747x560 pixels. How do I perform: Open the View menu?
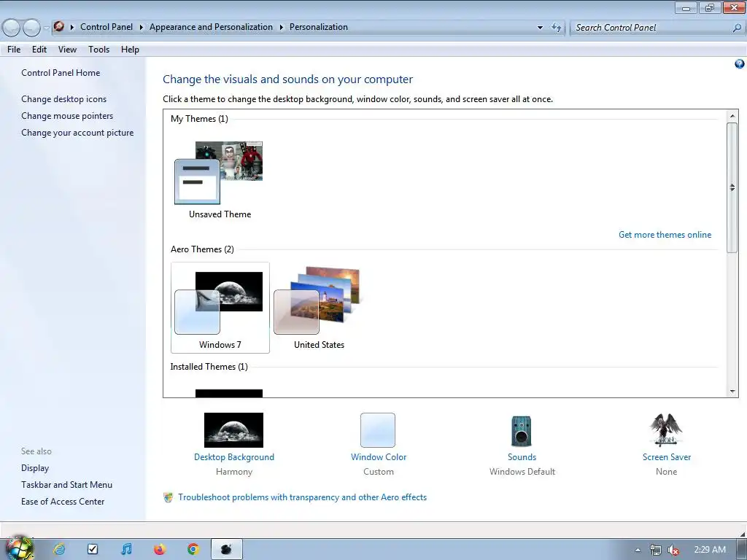(67, 50)
